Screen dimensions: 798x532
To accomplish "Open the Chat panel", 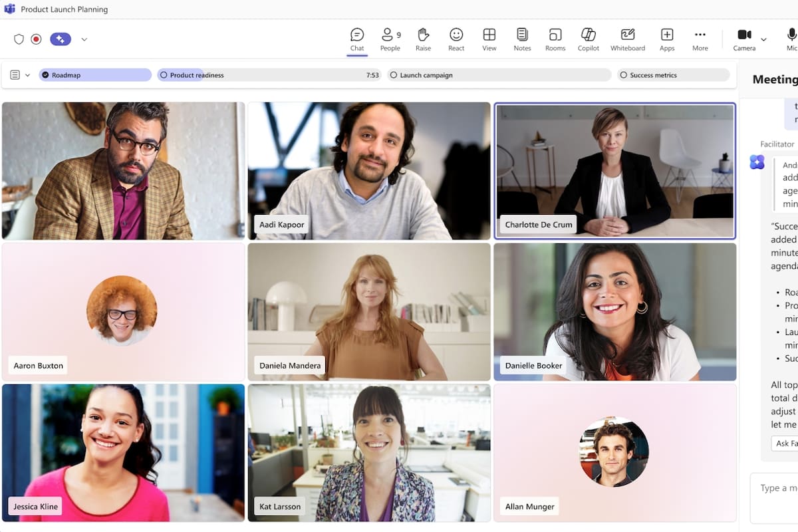I will [x=357, y=39].
